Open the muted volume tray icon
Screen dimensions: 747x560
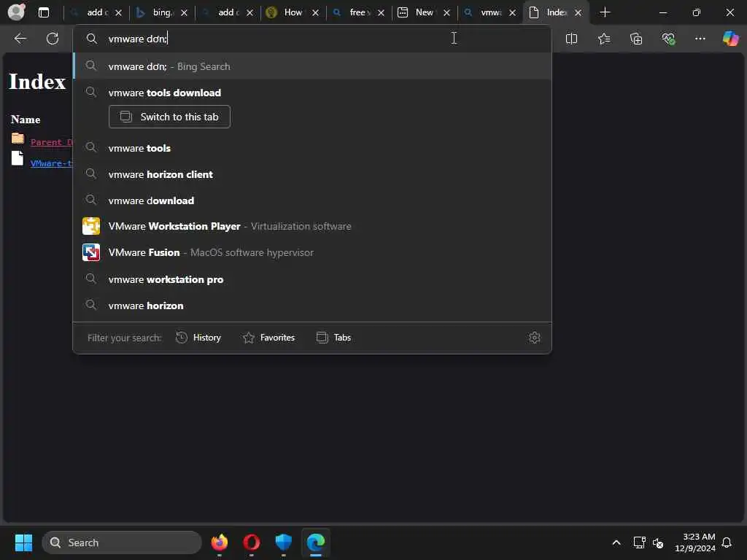658,542
